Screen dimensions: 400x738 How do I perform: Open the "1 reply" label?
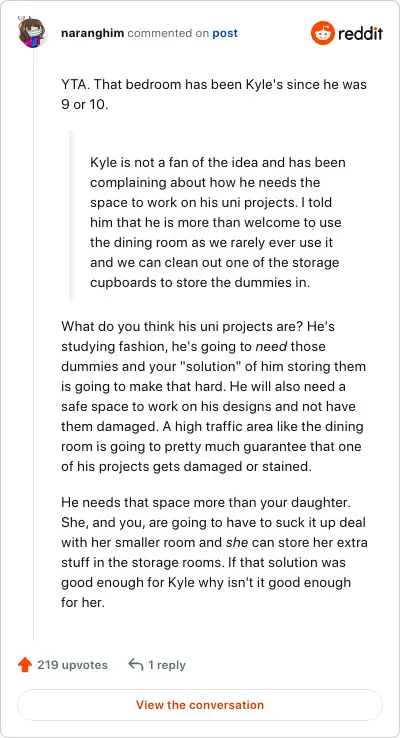tap(167, 665)
